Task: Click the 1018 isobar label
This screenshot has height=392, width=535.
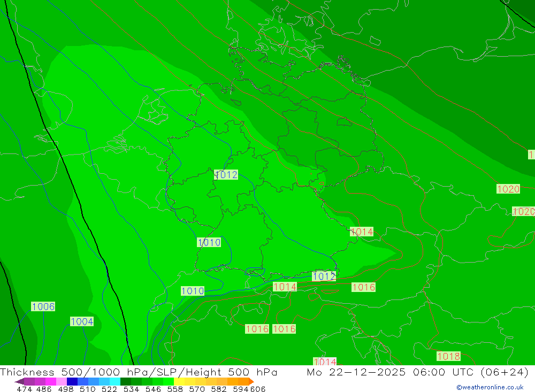Action: 449,356
